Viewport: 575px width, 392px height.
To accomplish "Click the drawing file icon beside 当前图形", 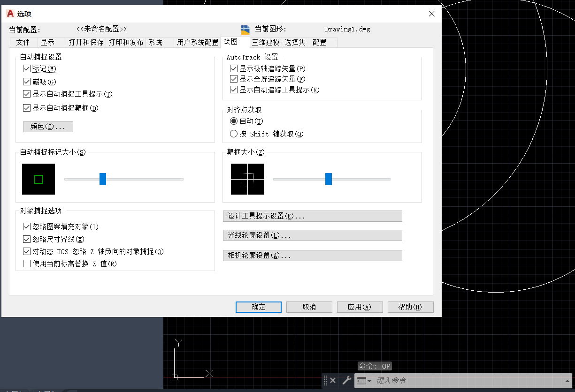I will coord(245,29).
